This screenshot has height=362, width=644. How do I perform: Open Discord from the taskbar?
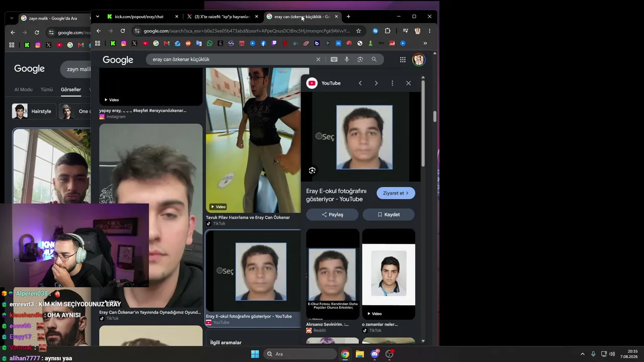click(x=374, y=354)
